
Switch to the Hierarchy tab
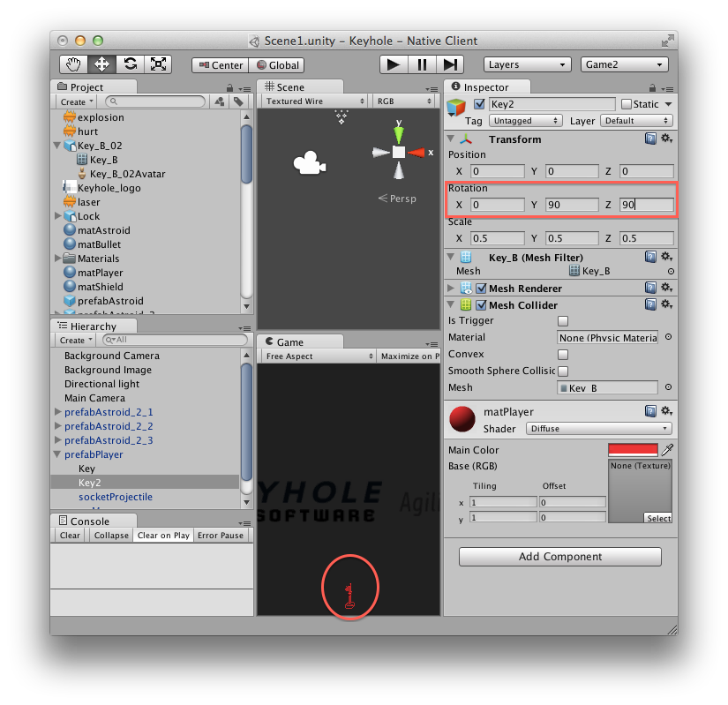[x=92, y=326]
